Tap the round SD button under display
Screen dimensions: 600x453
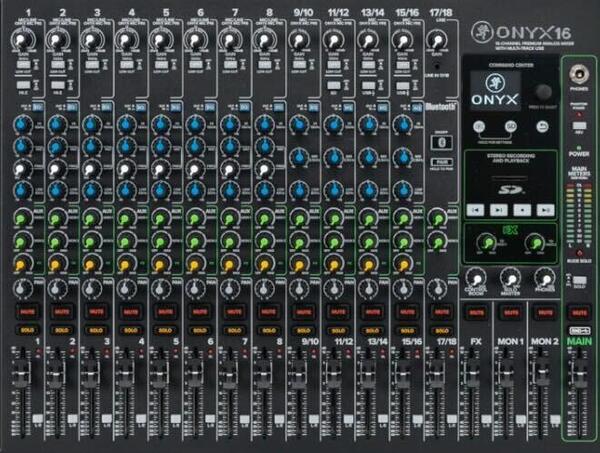[511, 127]
